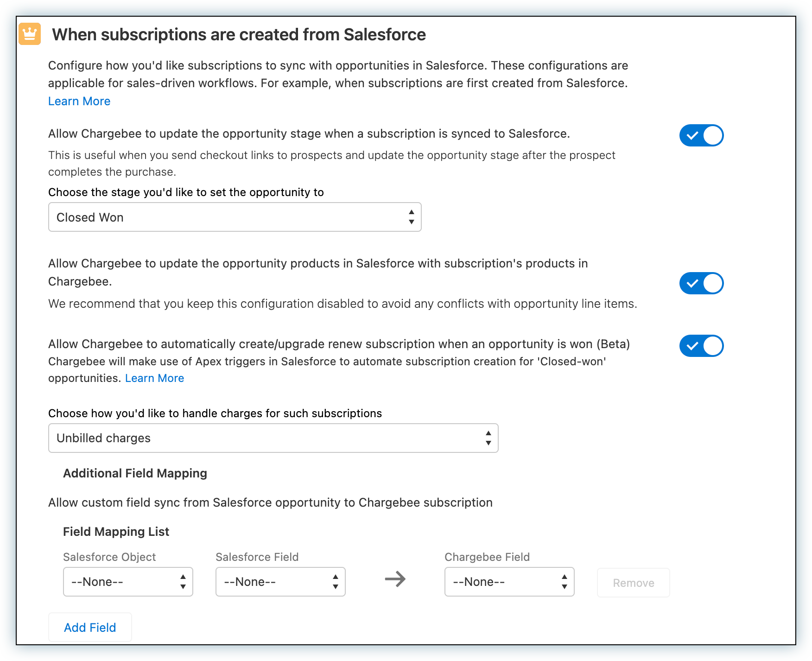Screen dimensions: 812x661
Task: Turn off the opportunity products update toggle
Action: tap(701, 283)
